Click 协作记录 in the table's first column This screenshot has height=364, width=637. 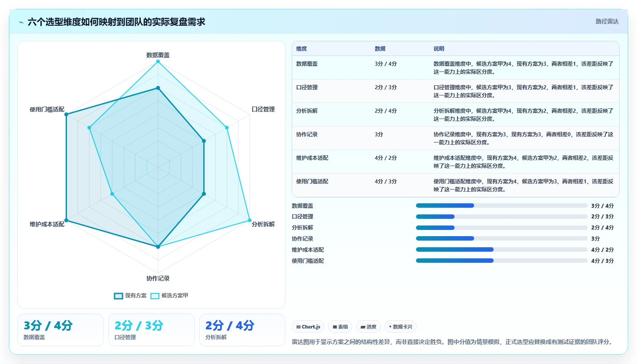(307, 135)
